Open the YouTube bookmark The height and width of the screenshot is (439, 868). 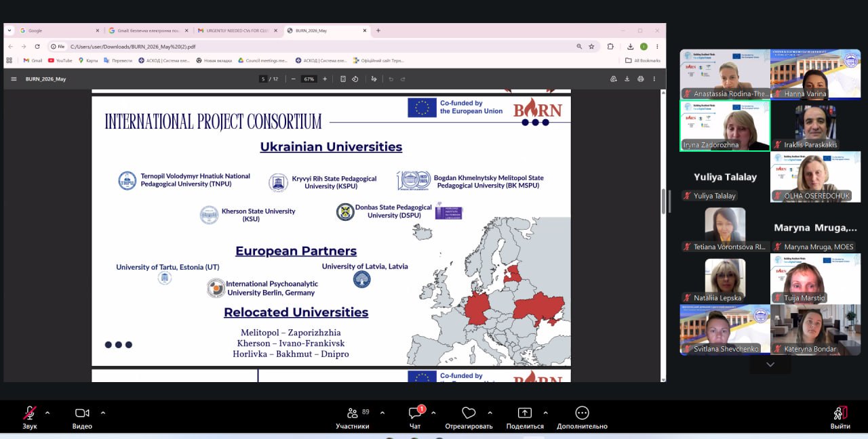60,60
